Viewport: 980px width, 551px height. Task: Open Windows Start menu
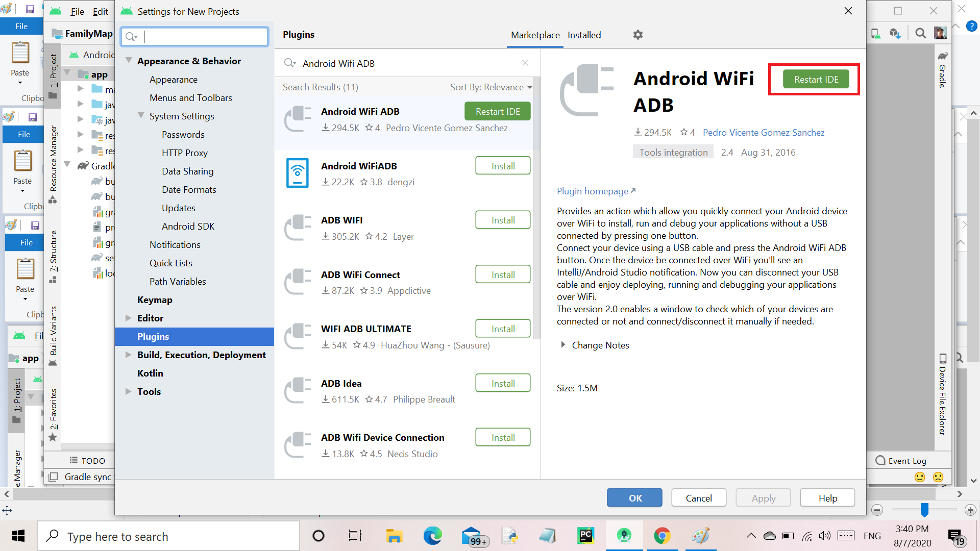18,536
